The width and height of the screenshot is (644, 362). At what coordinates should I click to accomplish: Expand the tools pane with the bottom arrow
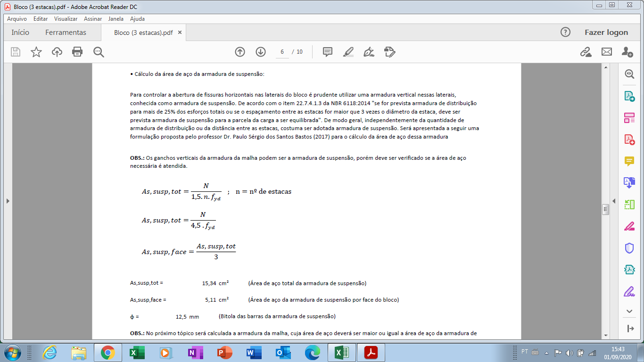coord(629,329)
